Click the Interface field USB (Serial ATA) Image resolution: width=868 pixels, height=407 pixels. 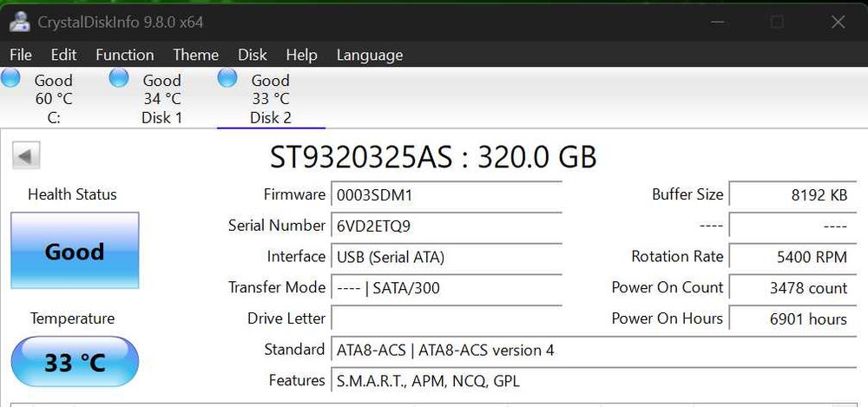(447, 258)
